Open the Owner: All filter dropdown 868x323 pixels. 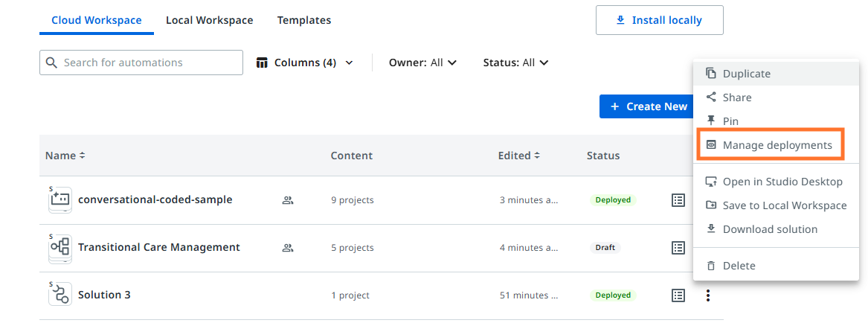423,63
